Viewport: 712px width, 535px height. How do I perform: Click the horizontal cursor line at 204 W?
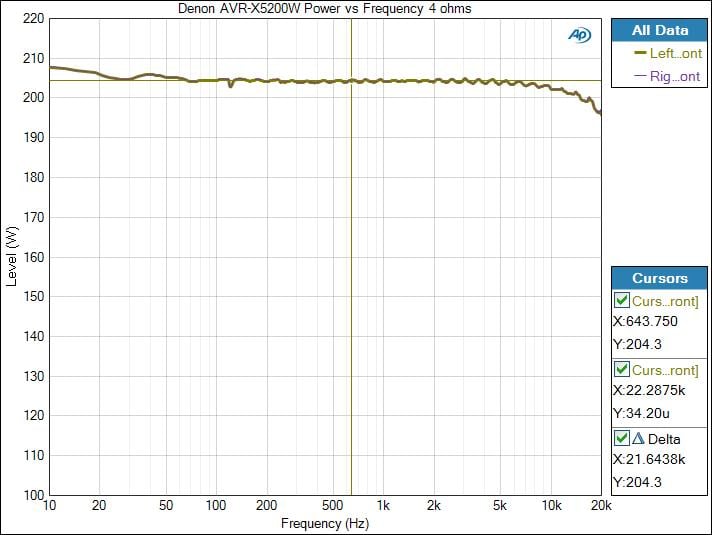click(x=200, y=80)
